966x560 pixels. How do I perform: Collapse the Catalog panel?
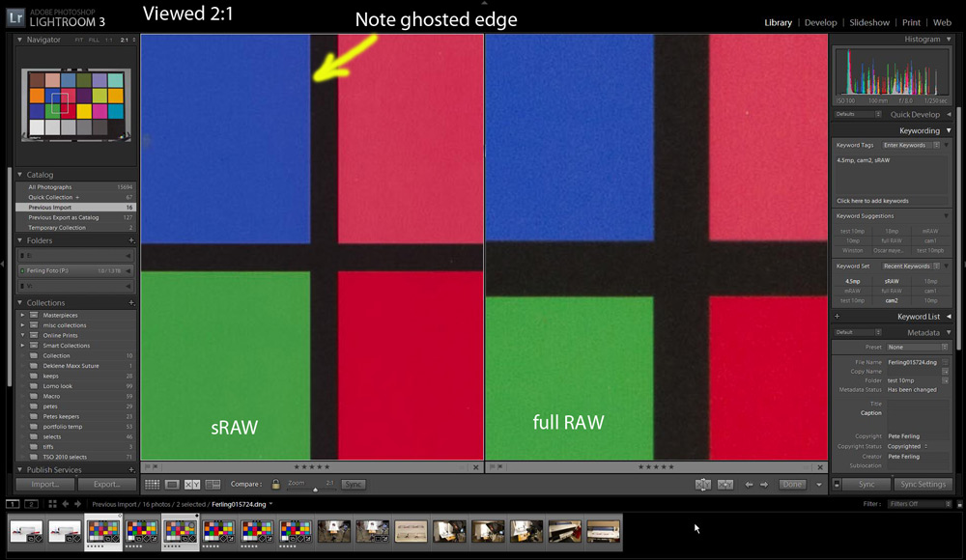click(x=20, y=175)
